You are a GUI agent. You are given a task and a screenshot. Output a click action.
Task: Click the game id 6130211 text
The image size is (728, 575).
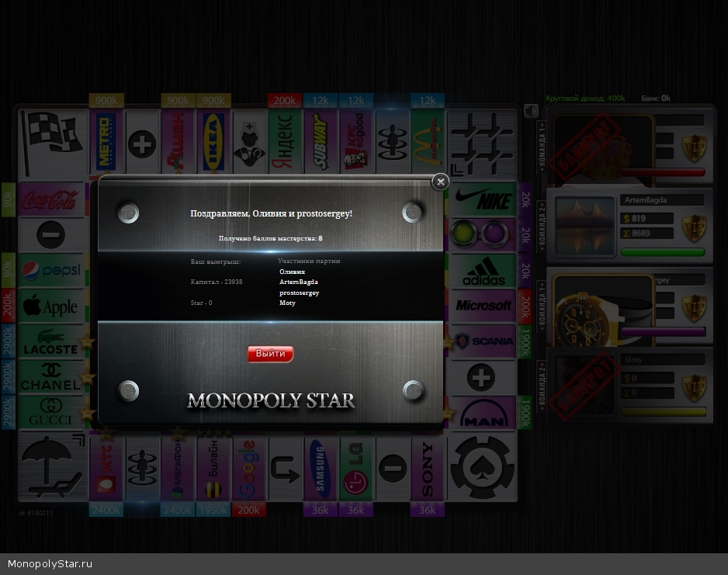point(36,513)
